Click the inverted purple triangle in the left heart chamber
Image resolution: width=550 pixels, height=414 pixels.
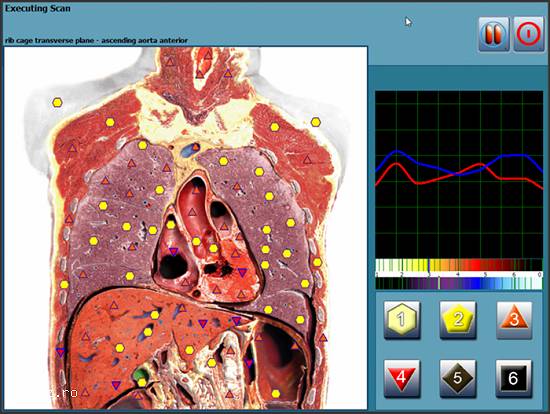[173, 252]
